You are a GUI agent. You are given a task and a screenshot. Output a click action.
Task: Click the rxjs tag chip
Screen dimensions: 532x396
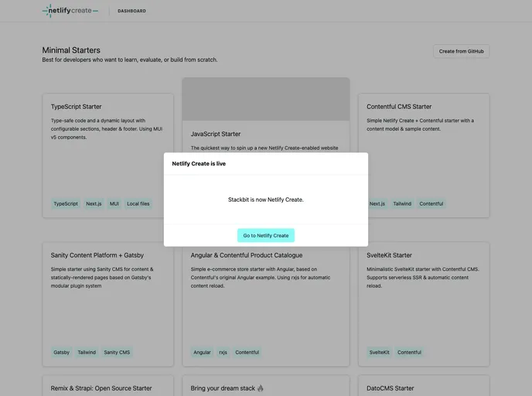pos(223,353)
